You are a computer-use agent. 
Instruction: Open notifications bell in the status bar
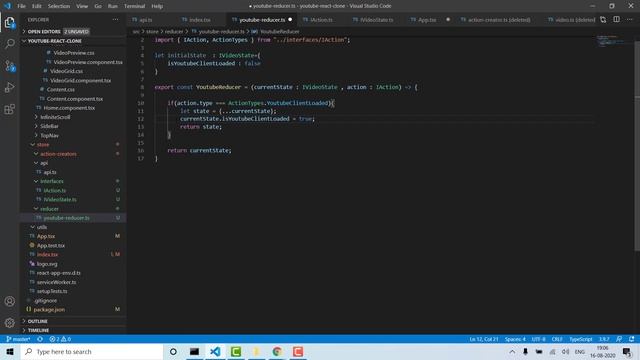tap(631, 339)
